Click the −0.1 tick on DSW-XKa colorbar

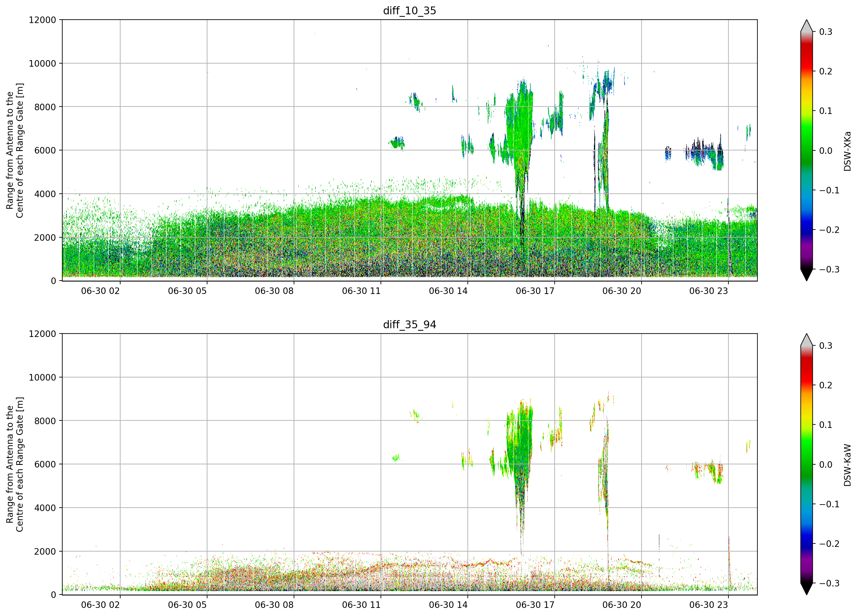(x=829, y=190)
